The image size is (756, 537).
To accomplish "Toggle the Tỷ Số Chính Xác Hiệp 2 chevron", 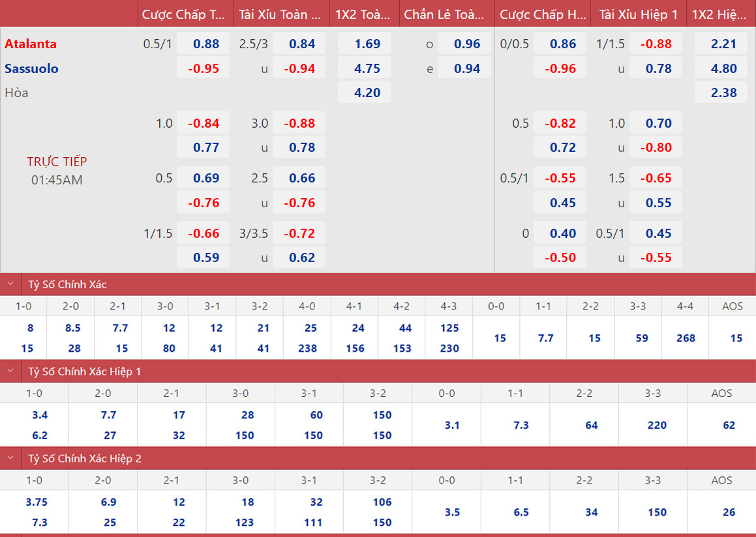I will [x=10, y=459].
